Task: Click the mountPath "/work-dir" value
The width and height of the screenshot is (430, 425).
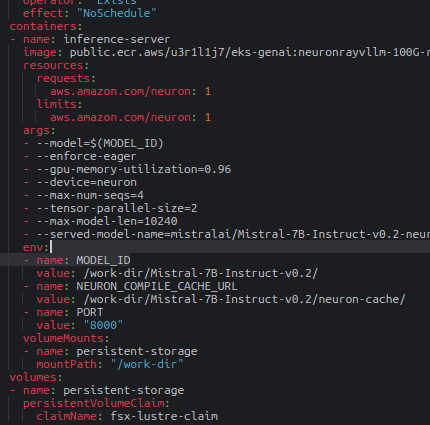Action: pyautogui.click(x=147, y=364)
